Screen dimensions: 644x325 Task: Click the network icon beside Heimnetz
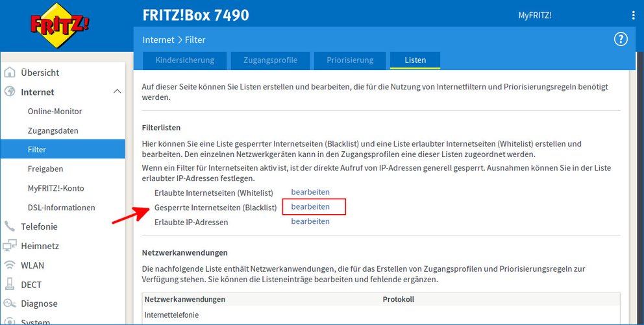click(10, 246)
